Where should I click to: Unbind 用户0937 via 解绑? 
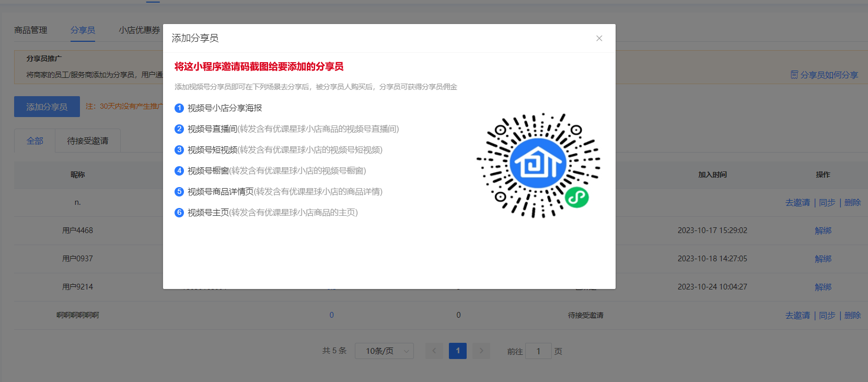823,259
